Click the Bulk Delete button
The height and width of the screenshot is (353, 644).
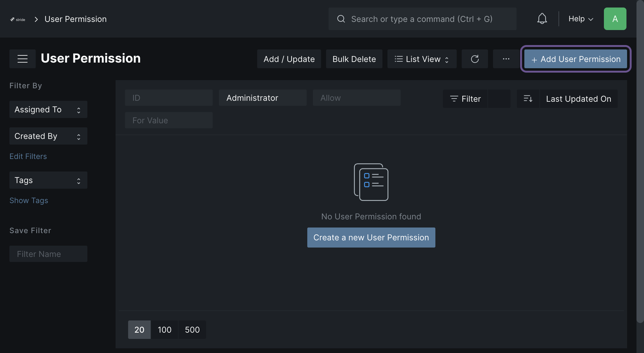coord(354,59)
